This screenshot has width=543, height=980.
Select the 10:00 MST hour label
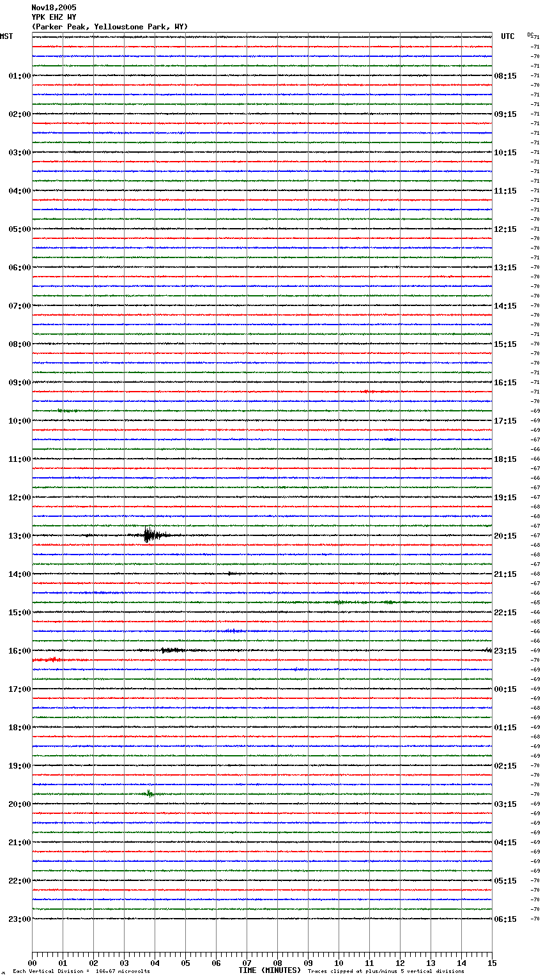20,421
